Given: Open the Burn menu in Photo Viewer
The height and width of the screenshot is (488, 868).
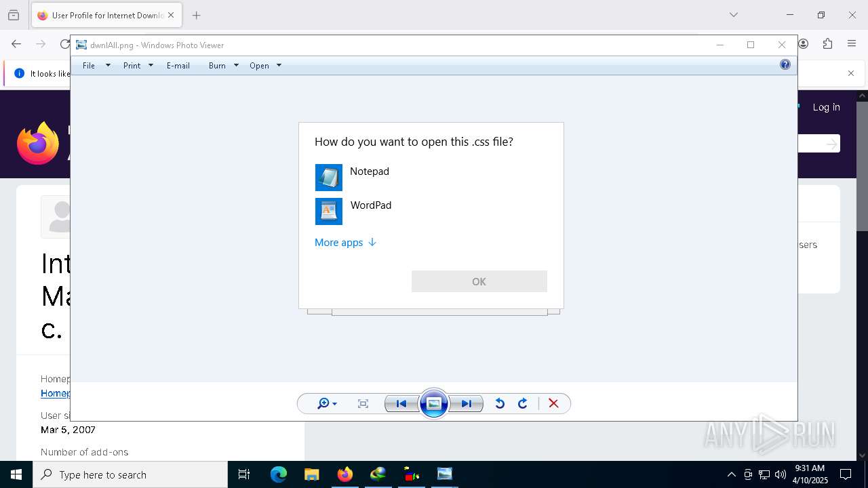Looking at the screenshot, I should coord(217,66).
